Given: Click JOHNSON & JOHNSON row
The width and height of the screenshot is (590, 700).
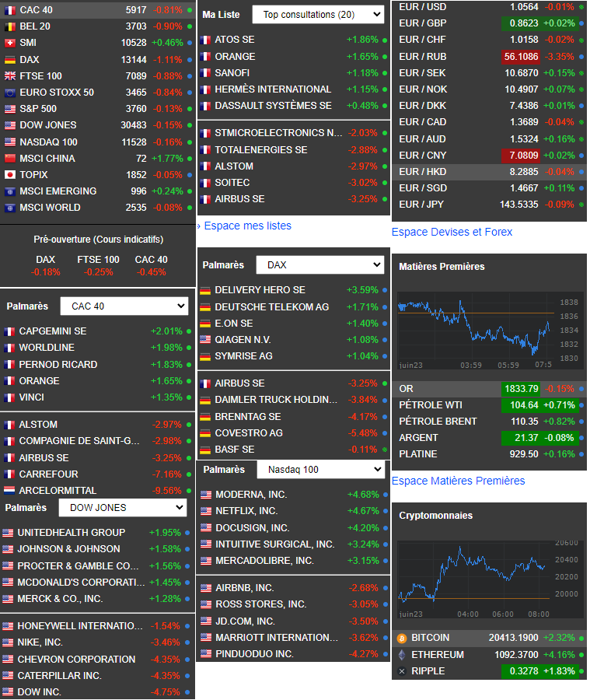Looking at the screenshot, I should pos(98,549).
